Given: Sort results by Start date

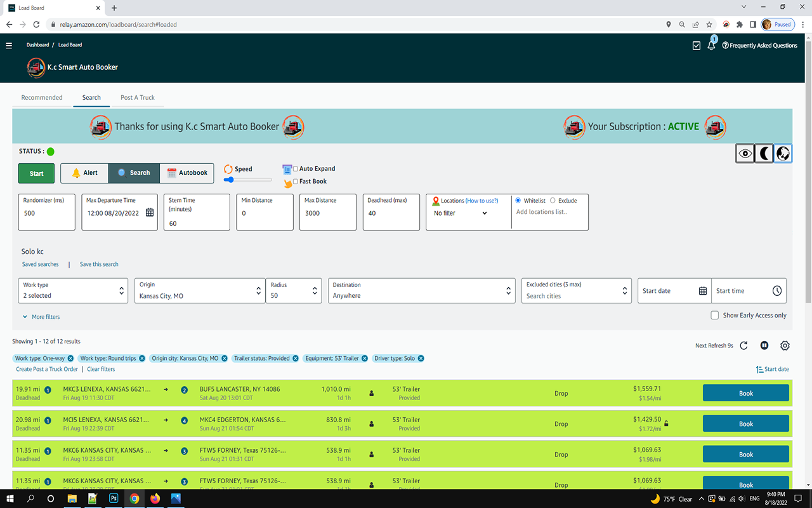Looking at the screenshot, I should click(773, 369).
